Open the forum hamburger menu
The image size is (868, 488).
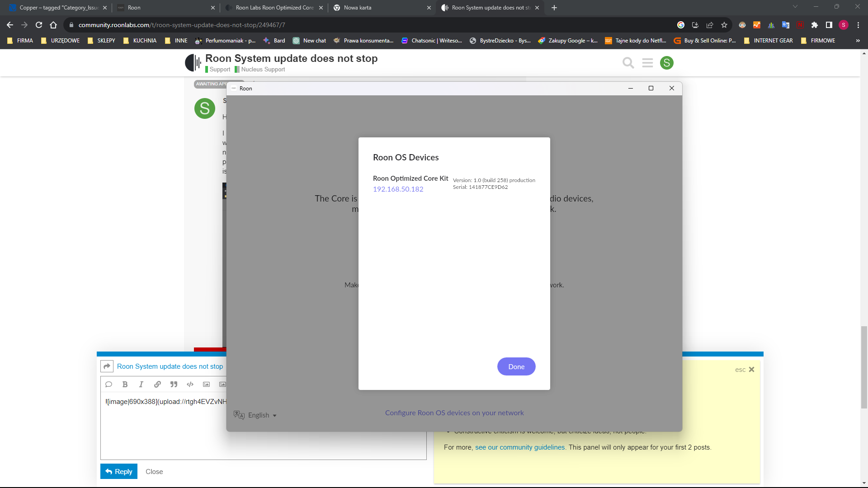click(x=647, y=63)
